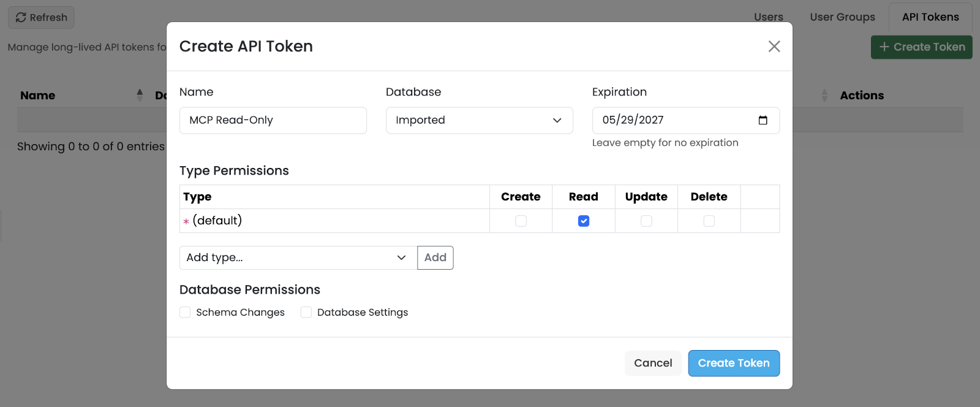Click the Name column header in table
The height and width of the screenshot is (407, 980).
tap(37, 95)
